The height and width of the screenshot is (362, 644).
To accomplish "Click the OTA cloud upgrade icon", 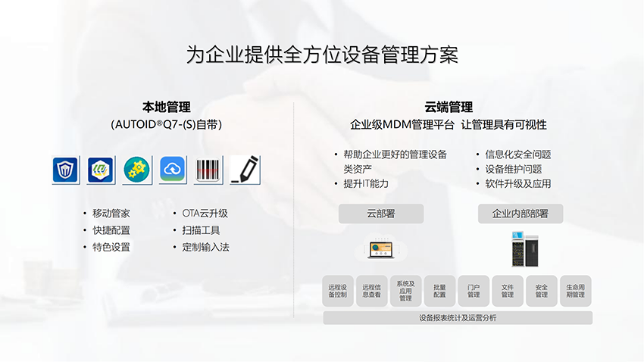I will [173, 170].
